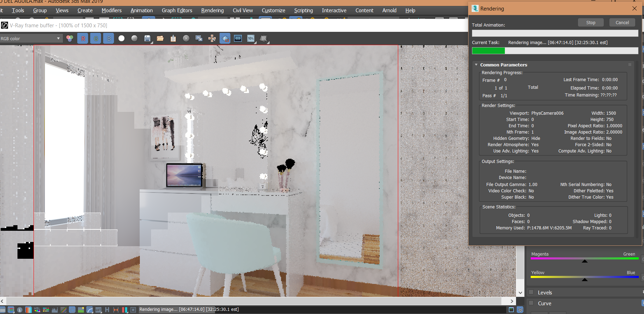644x314 pixels.
Task: Enable monochromatic mode gray sphere
Action: 134,38
